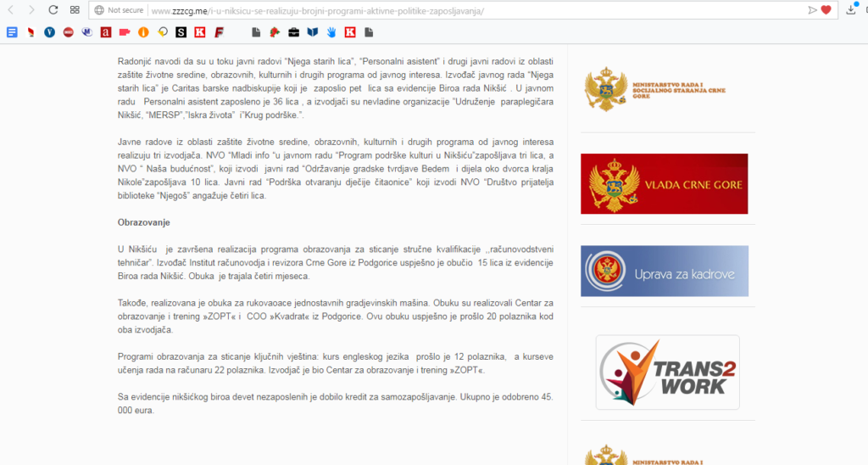Open the blue document-lines bookmark
Viewport: 868px width, 465px height.
[12, 33]
